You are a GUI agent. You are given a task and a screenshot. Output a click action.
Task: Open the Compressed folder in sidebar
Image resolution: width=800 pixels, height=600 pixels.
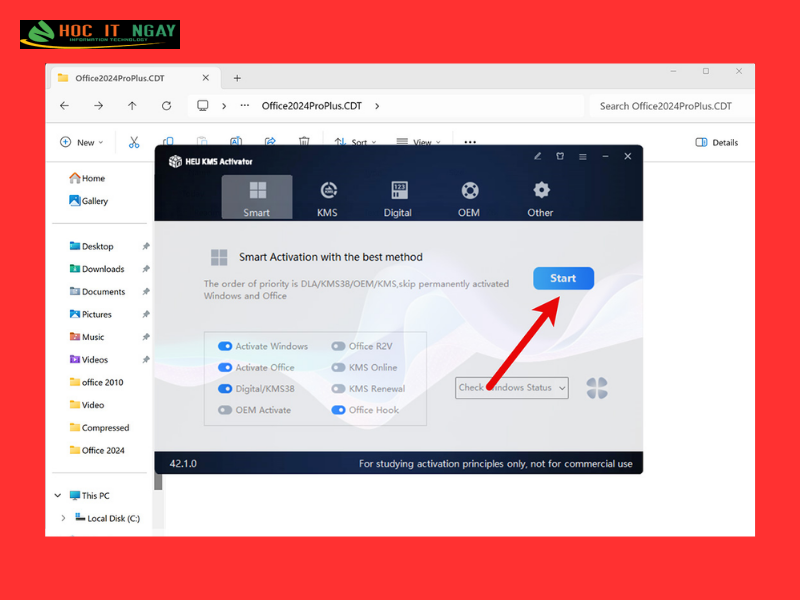pos(99,428)
